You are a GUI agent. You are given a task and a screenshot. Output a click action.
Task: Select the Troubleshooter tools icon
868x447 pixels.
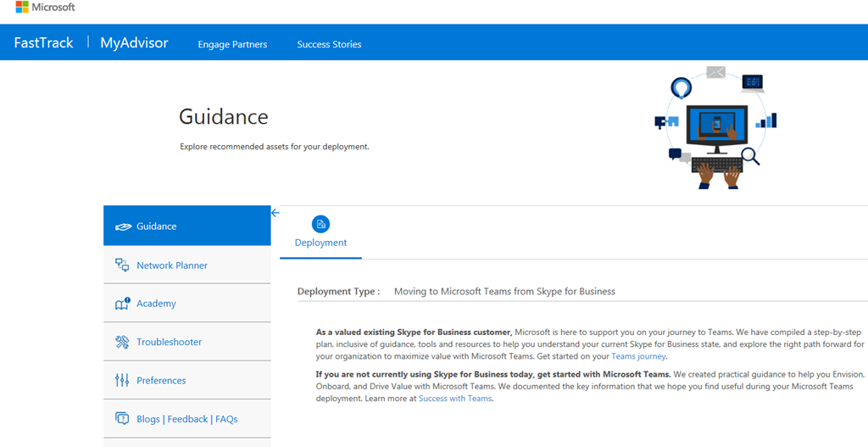pos(122,342)
